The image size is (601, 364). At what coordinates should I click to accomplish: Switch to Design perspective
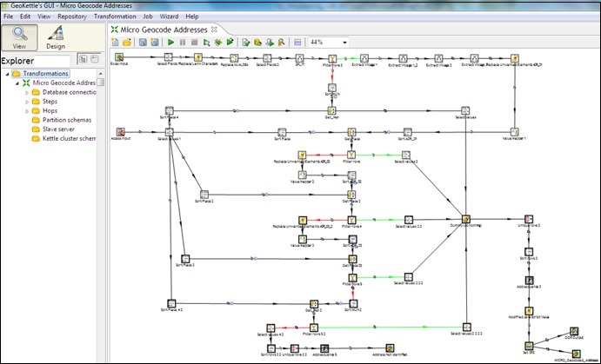(x=56, y=35)
